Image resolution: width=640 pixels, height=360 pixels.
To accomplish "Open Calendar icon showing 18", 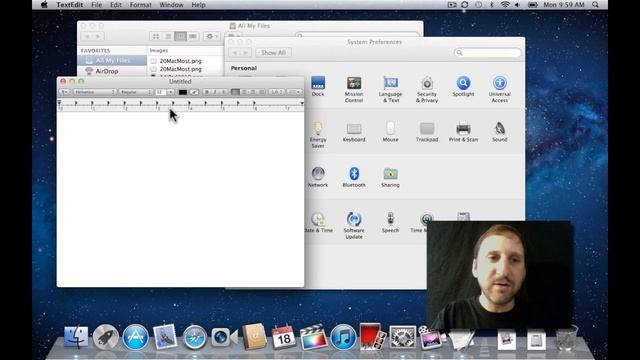I will click(x=284, y=338).
